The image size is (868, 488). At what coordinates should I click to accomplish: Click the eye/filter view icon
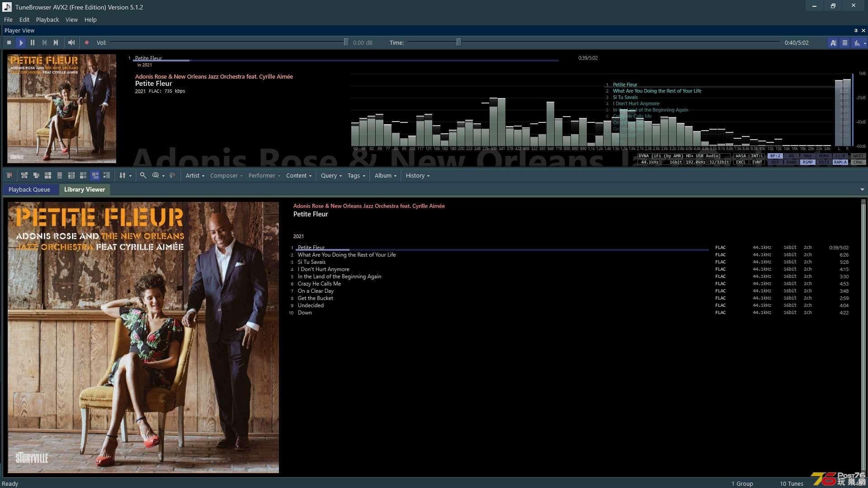pos(156,175)
